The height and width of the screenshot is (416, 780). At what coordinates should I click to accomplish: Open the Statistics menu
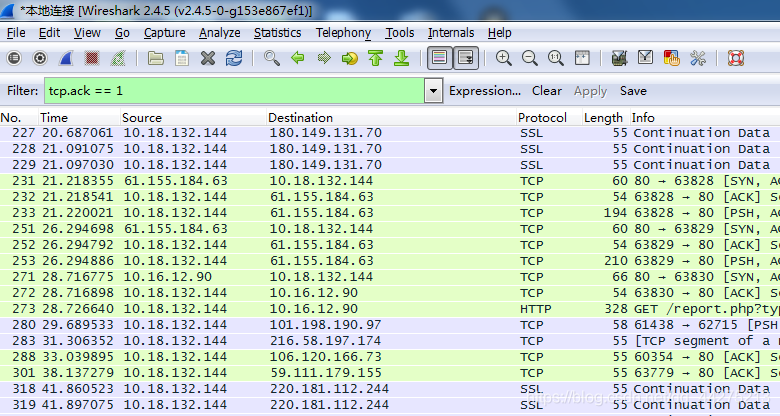point(278,33)
